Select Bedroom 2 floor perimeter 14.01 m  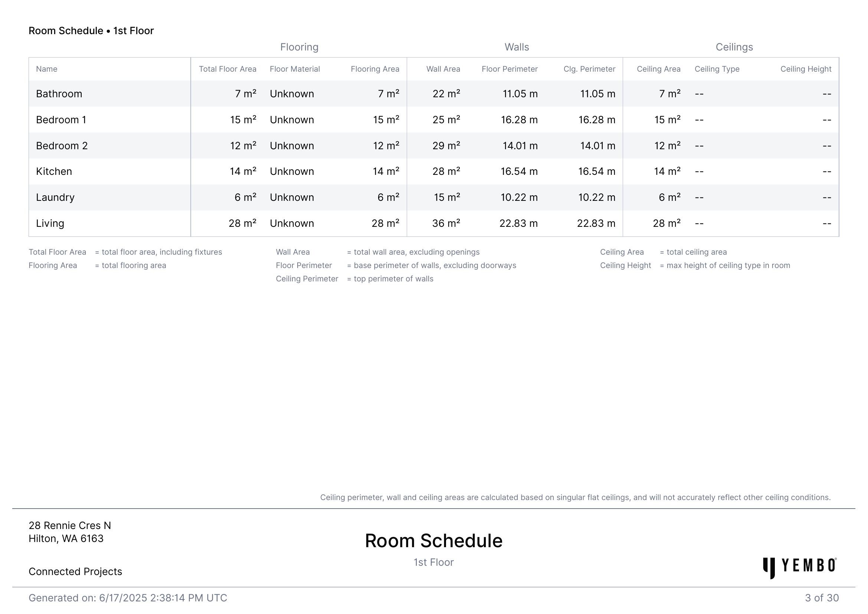pyautogui.click(x=520, y=146)
